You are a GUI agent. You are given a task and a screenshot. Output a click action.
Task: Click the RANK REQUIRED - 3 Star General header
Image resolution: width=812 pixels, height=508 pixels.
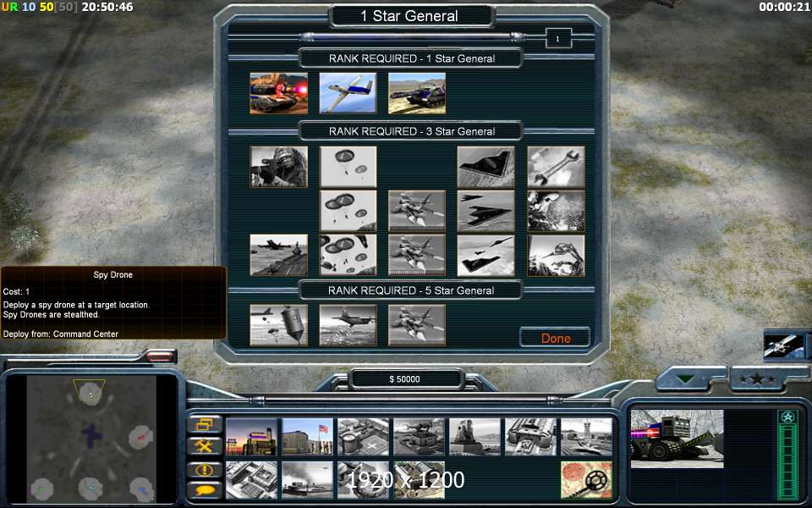pyautogui.click(x=412, y=131)
